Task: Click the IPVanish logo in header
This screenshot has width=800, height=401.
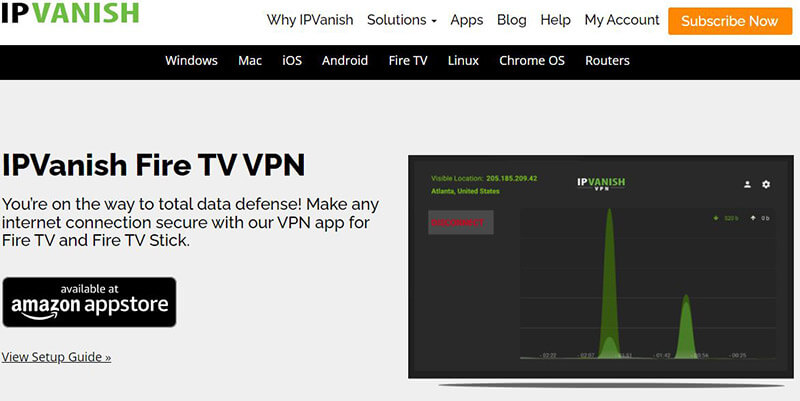Action: tap(70, 13)
